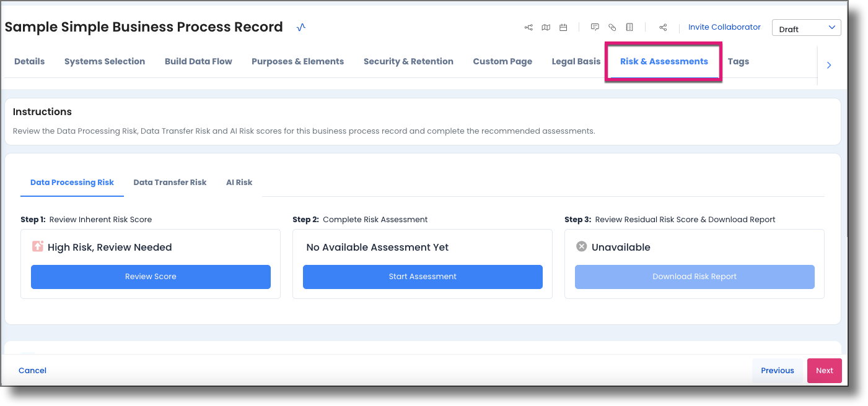Open the AI Risk tab
Screen dimensions: 868x406
[x=239, y=182]
